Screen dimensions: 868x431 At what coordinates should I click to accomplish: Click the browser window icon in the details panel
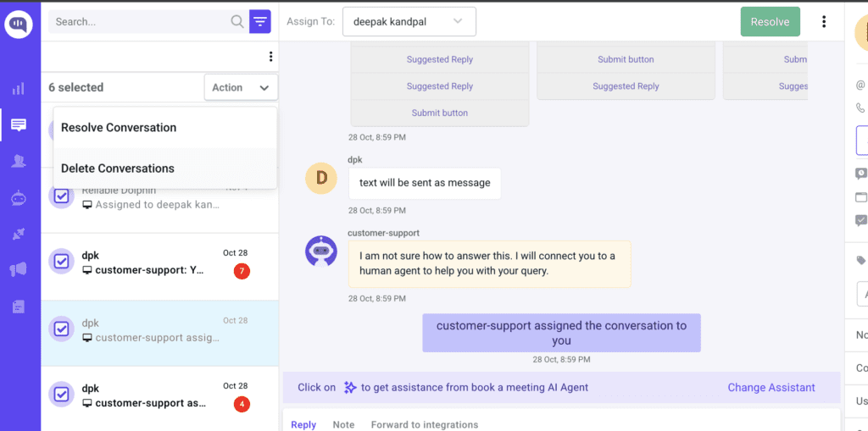[x=861, y=197]
